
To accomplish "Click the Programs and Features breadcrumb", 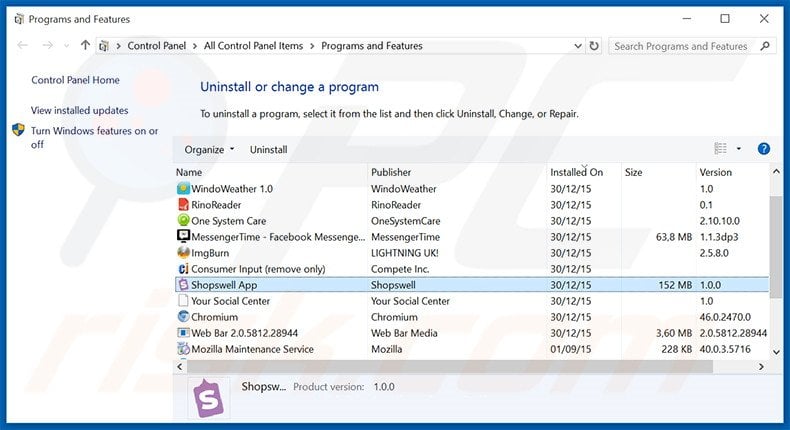I will pos(372,46).
